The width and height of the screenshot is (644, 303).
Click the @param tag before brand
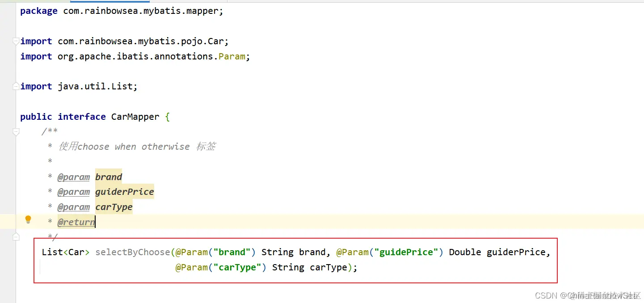click(x=74, y=177)
